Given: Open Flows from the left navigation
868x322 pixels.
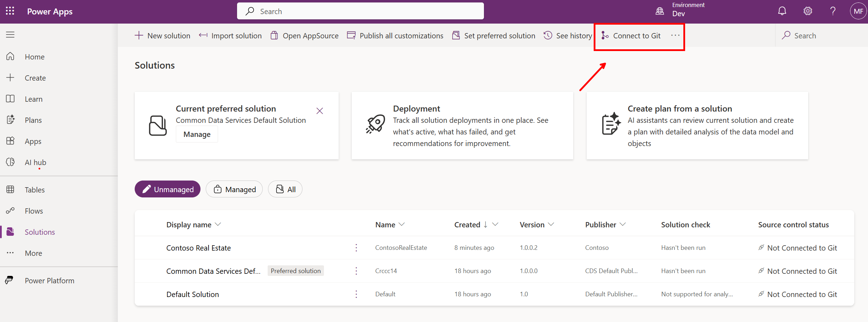Looking at the screenshot, I should (34, 211).
